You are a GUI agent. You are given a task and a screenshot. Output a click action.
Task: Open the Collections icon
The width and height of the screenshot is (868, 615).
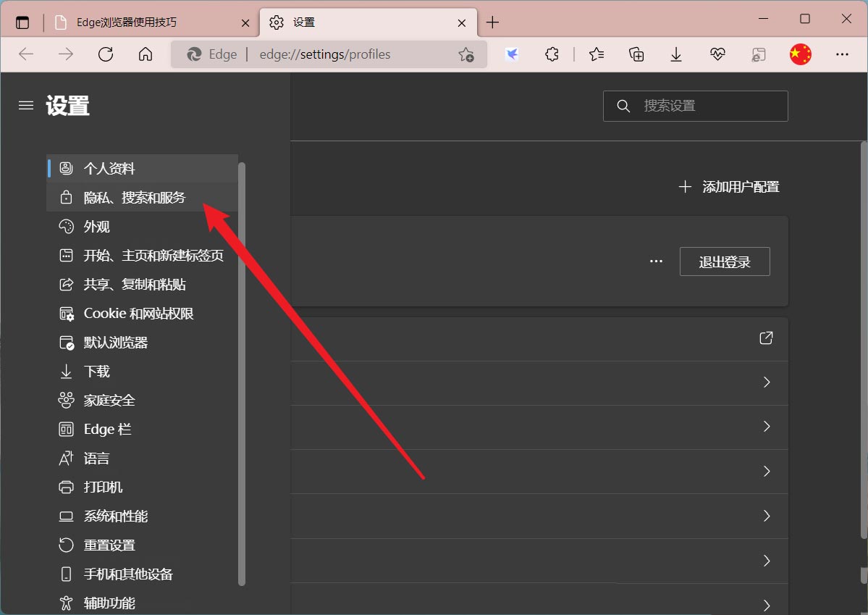pyautogui.click(x=636, y=54)
